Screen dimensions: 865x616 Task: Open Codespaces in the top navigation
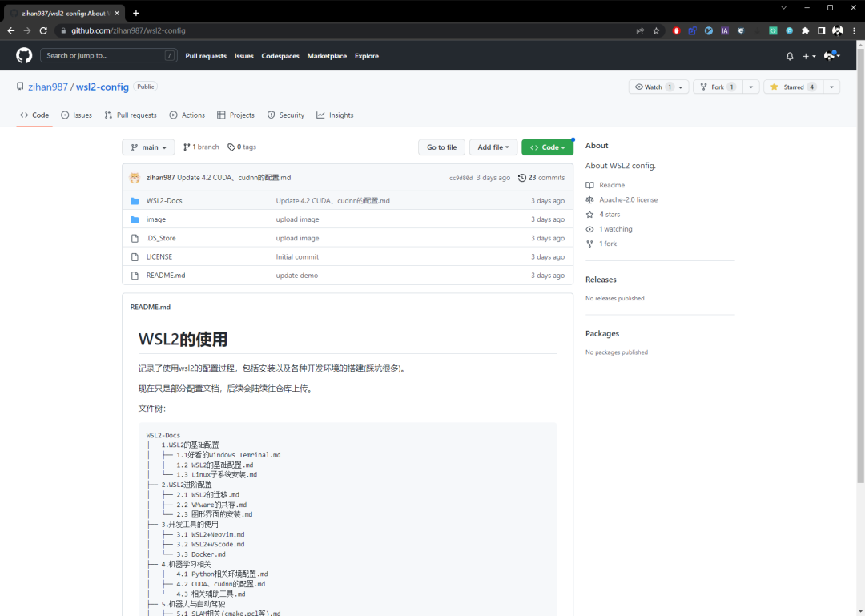(x=280, y=56)
